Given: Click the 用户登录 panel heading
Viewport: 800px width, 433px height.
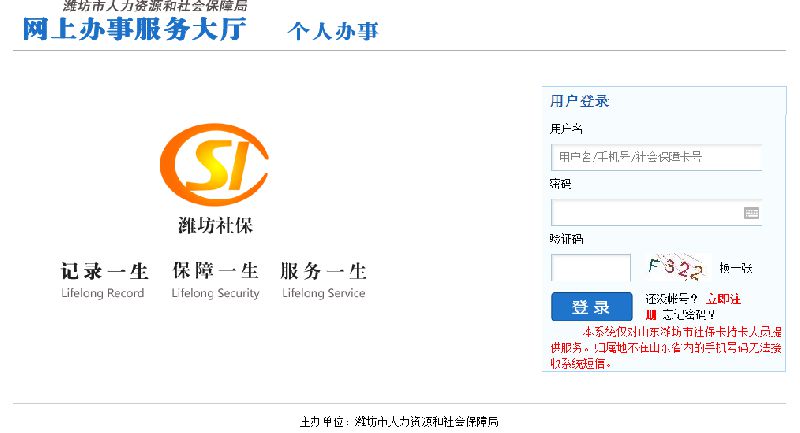Looking at the screenshot, I should (x=579, y=101).
